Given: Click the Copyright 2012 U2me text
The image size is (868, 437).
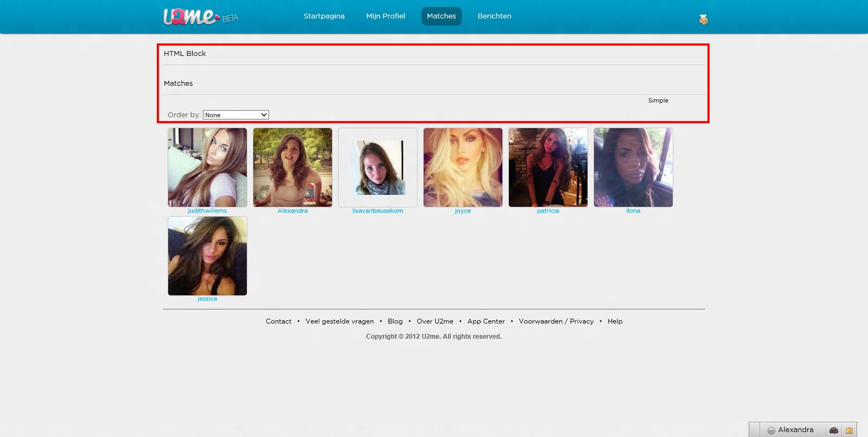Looking at the screenshot, I should pyautogui.click(x=434, y=337).
